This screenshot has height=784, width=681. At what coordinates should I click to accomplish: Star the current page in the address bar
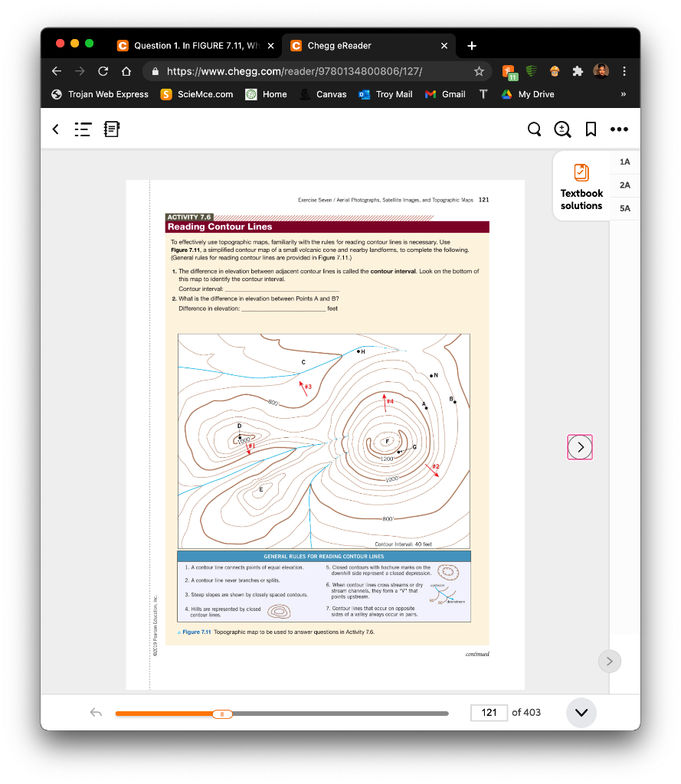[x=480, y=70]
